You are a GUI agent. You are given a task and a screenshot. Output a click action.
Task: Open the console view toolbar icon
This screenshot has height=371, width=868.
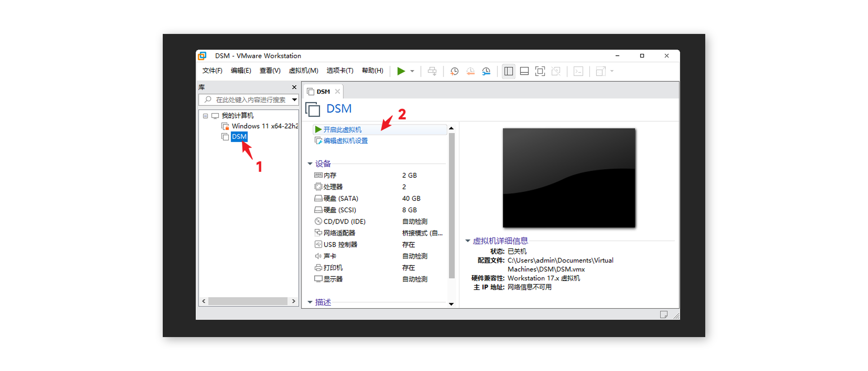[578, 71]
